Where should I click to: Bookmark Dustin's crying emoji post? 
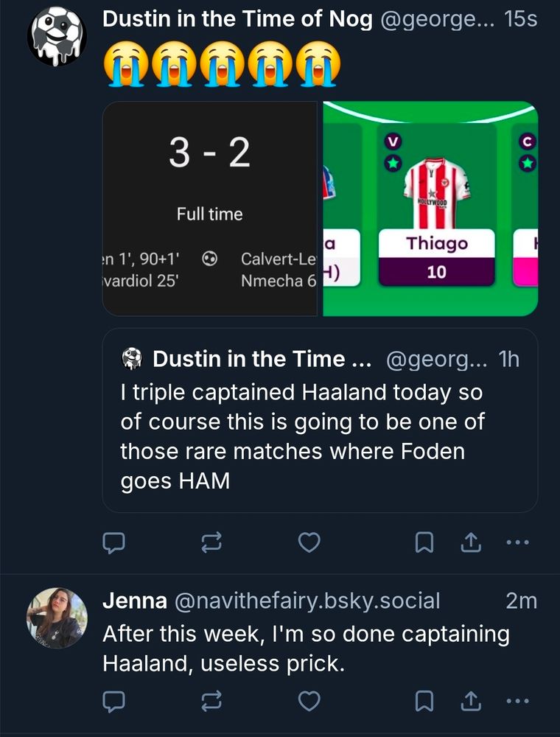(x=424, y=543)
